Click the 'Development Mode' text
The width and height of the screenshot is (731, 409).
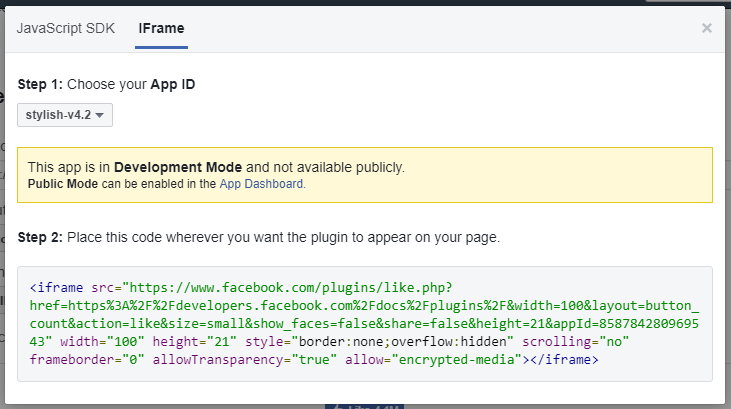click(x=178, y=167)
